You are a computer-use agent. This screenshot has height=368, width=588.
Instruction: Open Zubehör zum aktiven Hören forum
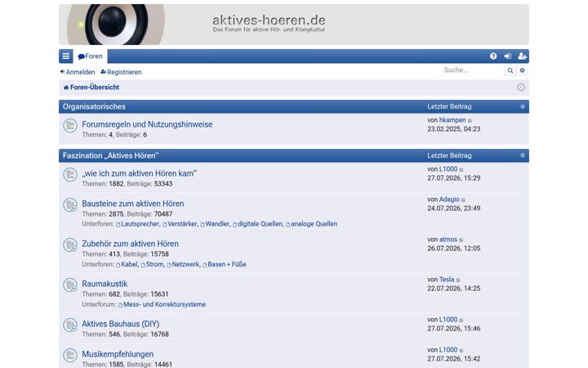click(x=130, y=244)
